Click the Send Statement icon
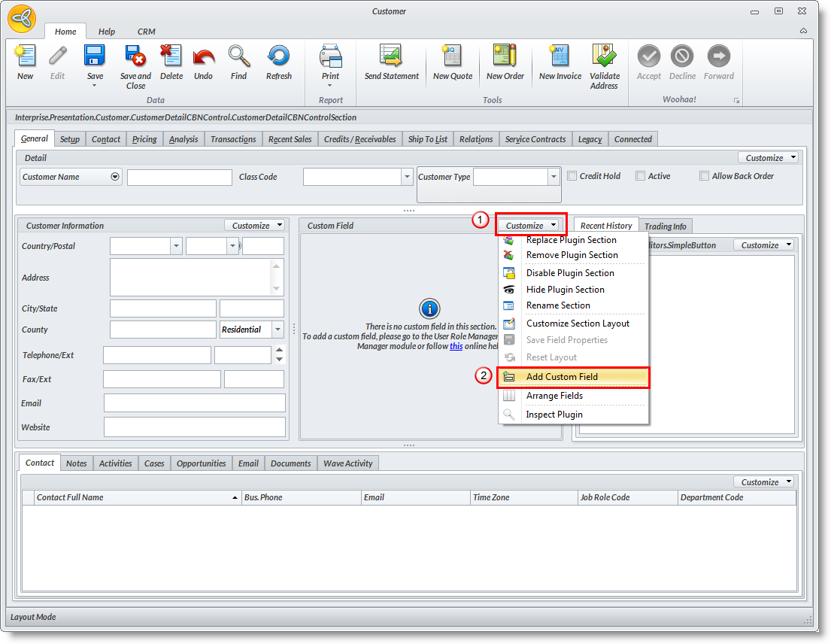Screen dimensions: 831x644 click(391, 57)
